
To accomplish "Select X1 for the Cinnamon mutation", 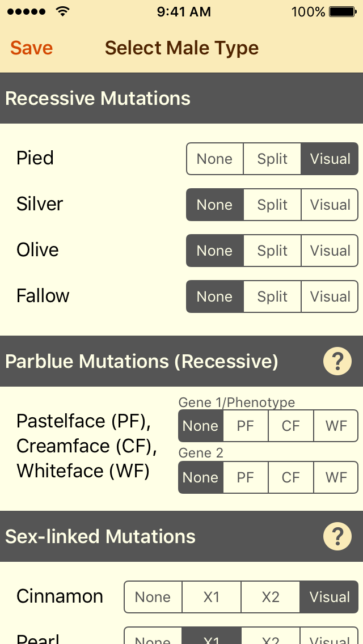I will [x=211, y=597].
